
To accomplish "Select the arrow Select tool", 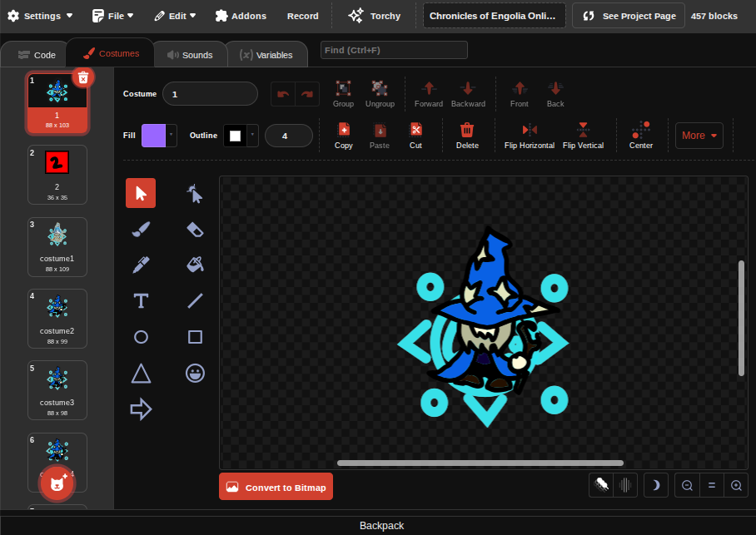I will (x=141, y=193).
